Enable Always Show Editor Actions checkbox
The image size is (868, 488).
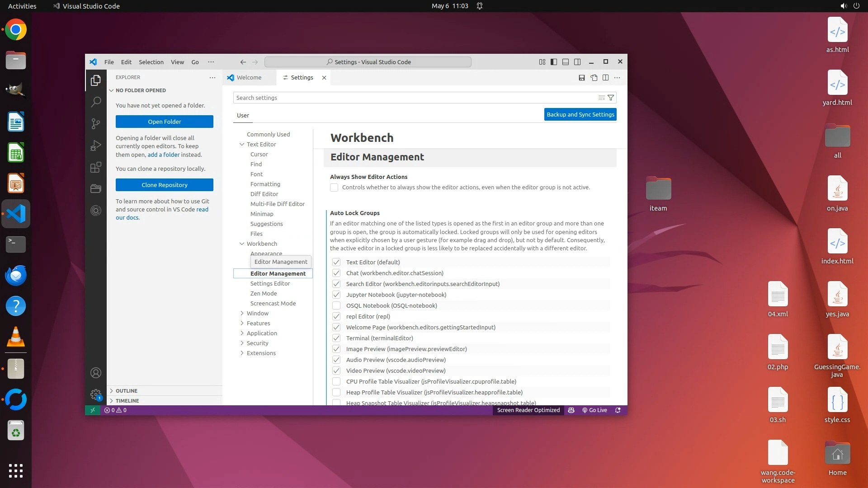coord(334,188)
